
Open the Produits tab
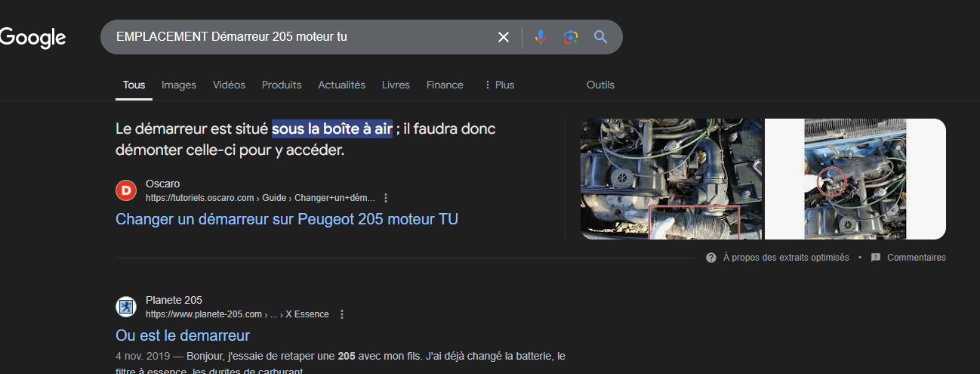tap(282, 85)
